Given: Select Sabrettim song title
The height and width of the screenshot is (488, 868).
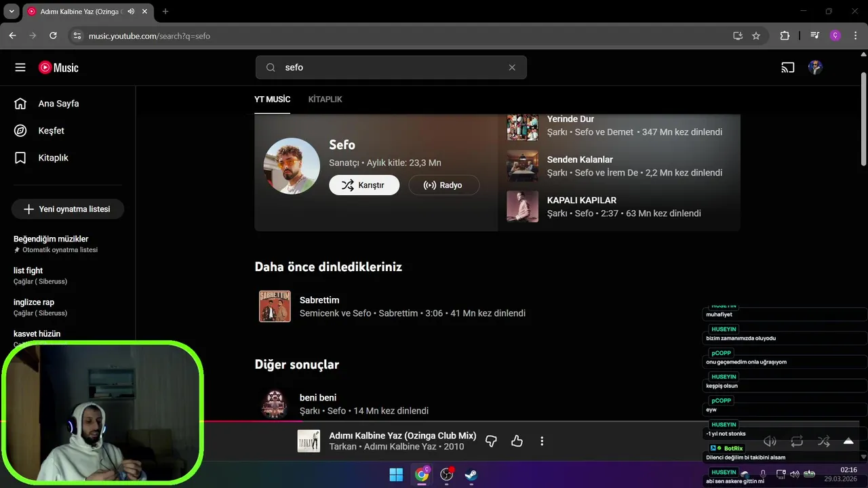Looking at the screenshot, I should tap(319, 300).
